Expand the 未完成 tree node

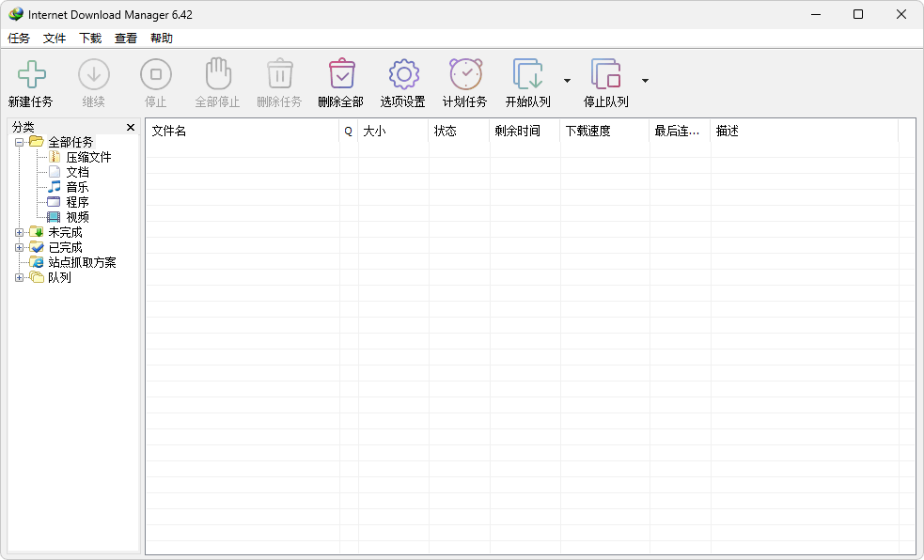[x=21, y=231]
